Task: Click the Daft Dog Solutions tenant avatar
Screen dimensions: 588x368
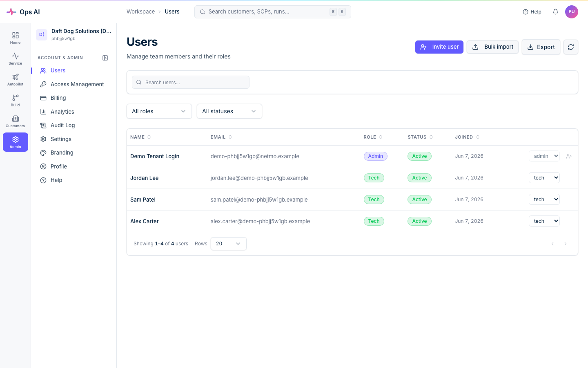Action: point(42,35)
